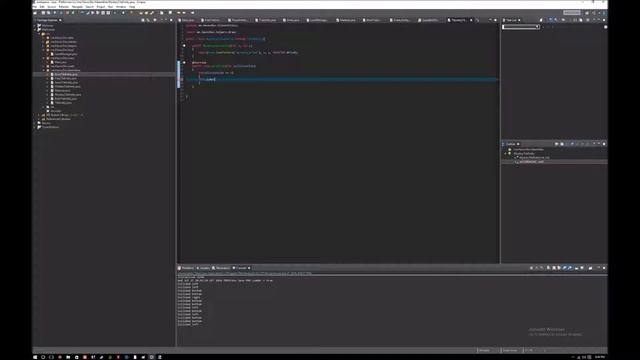Select the Problems tab
The image size is (640, 360).
click(x=186, y=268)
